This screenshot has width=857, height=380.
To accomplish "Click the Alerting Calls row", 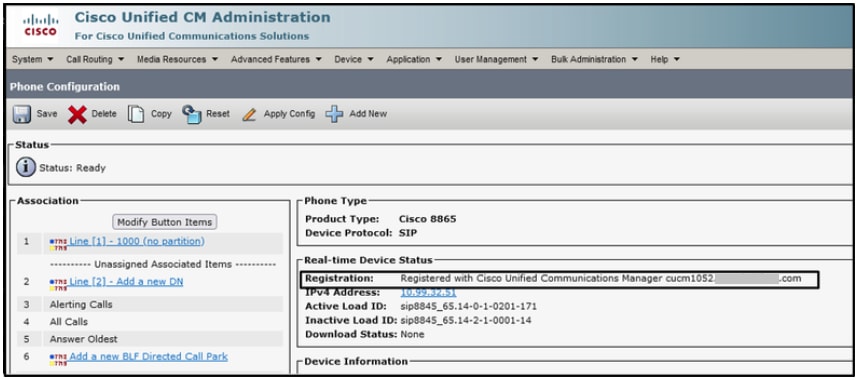I will [150, 304].
